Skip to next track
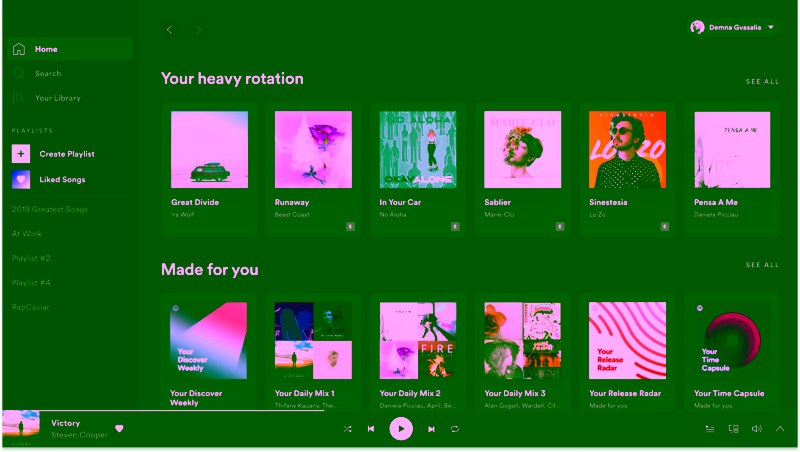The width and height of the screenshot is (800, 452). 431,430
